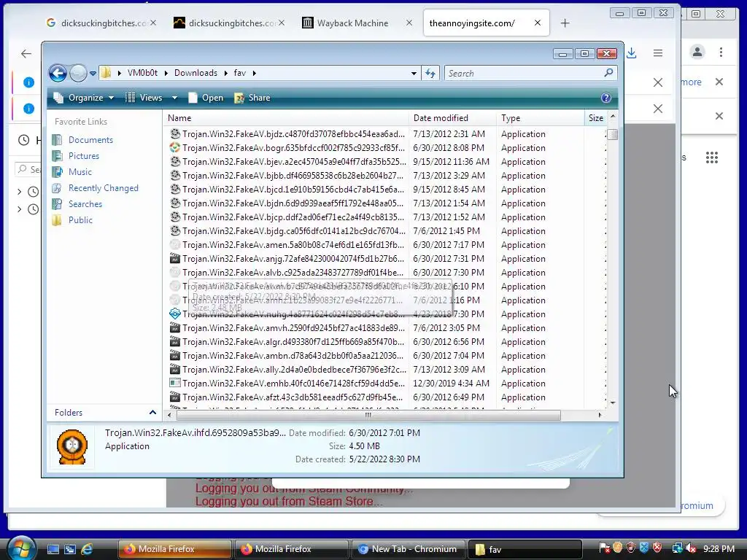Image resolution: width=747 pixels, height=560 pixels.
Task: Close the Wayback Machine tab
Action: (x=409, y=23)
